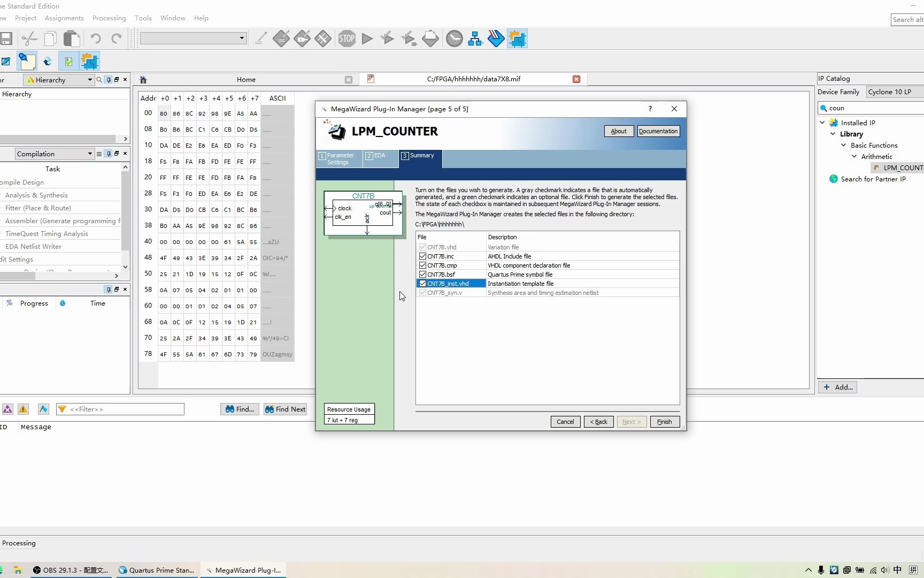Image resolution: width=924 pixels, height=578 pixels.
Task: Click the Home tab house icon
Action: 143,80
